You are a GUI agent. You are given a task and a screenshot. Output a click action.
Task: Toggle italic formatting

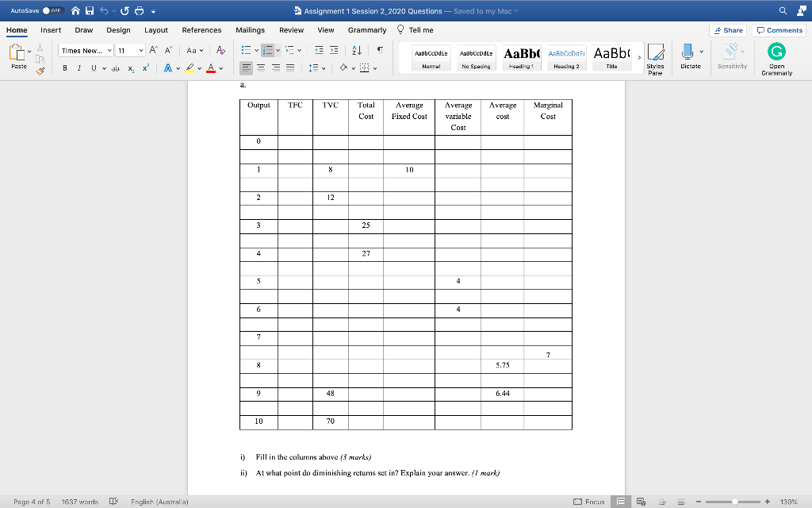79,67
